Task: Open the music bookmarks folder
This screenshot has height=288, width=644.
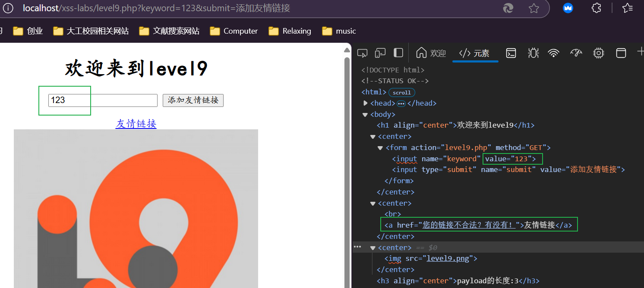Action: (339, 31)
